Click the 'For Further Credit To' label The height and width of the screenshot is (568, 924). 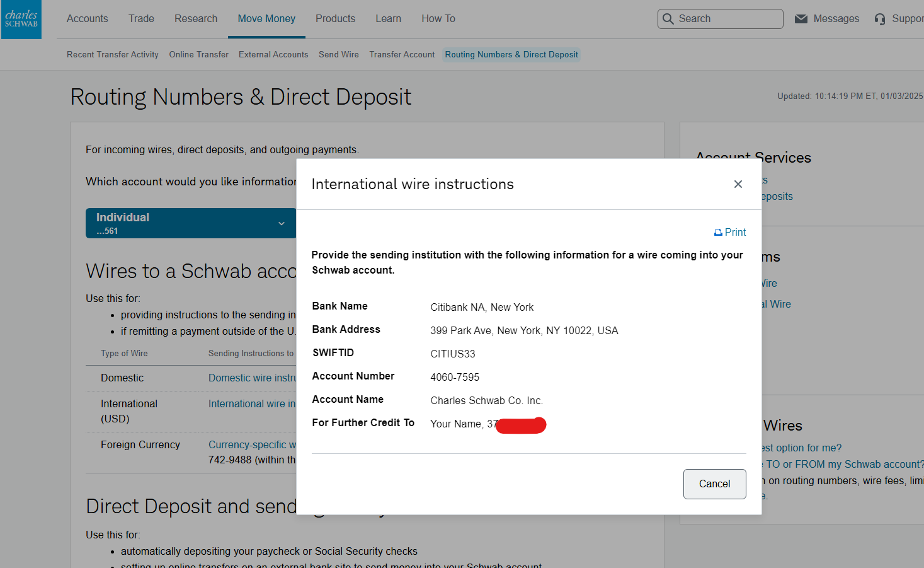363,423
